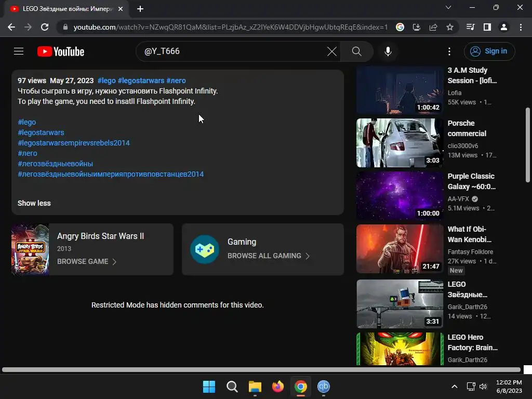532x399 pixels.
Task: Open qBittorrent from taskbar
Action: pos(324,387)
